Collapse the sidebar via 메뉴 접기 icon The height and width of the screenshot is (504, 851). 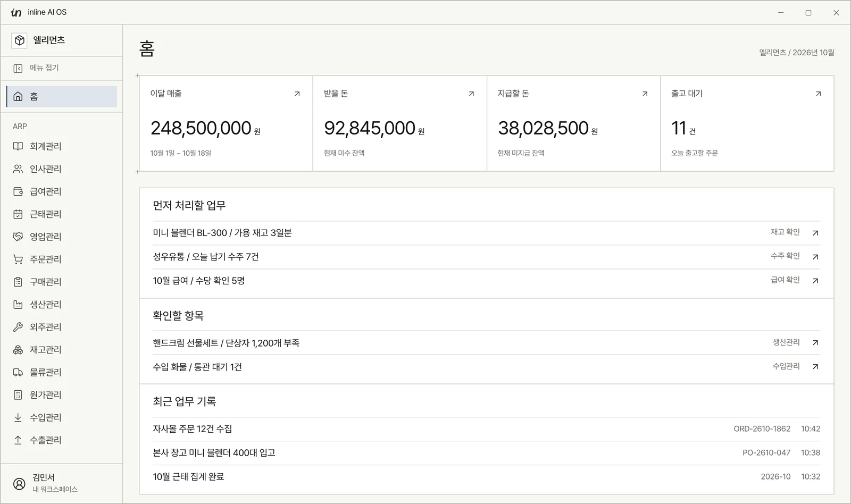pos(18,68)
